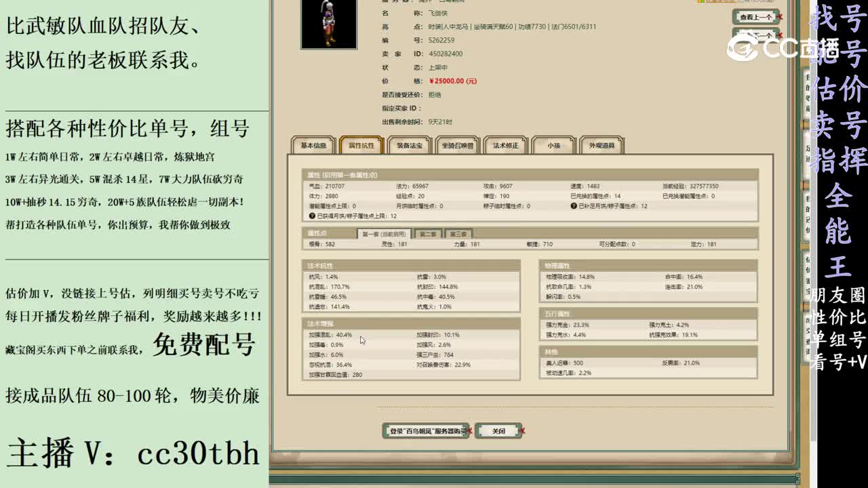The width and height of the screenshot is (868, 488).
Task: Click the 强三尸虫: 764 entry
Action: click(435, 354)
